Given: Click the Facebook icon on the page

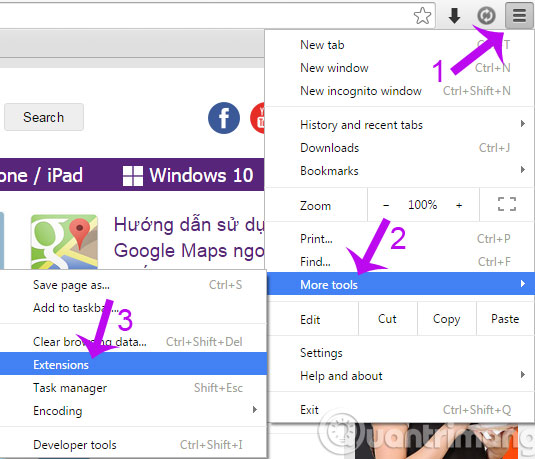Looking at the screenshot, I should (x=224, y=118).
